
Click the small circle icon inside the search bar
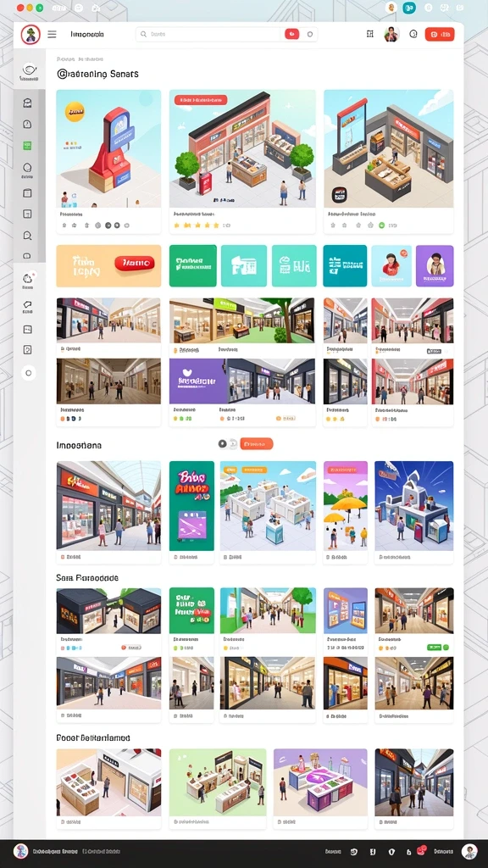point(309,34)
